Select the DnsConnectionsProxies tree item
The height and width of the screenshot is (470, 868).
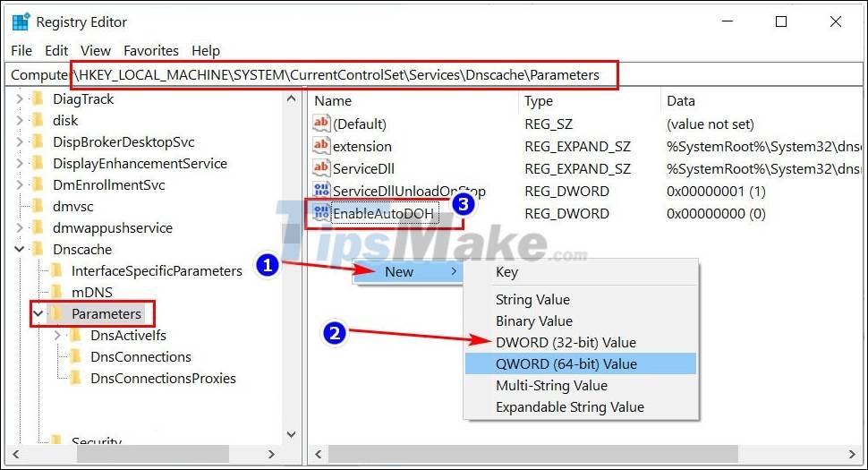click(163, 378)
